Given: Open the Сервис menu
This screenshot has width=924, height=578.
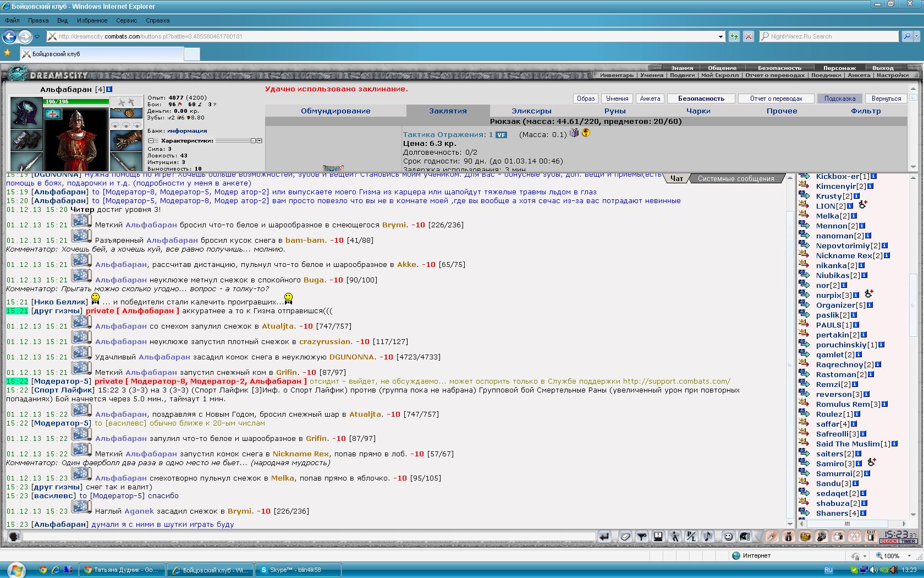Looking at the screenshot, I should (127, 20).
